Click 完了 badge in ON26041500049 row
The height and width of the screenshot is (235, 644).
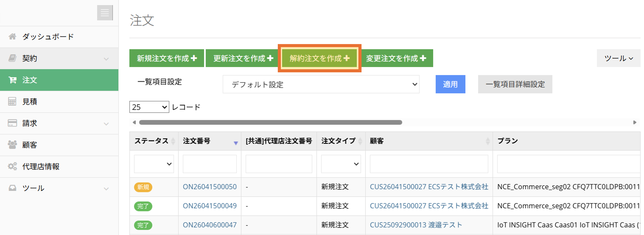point(143,206)
